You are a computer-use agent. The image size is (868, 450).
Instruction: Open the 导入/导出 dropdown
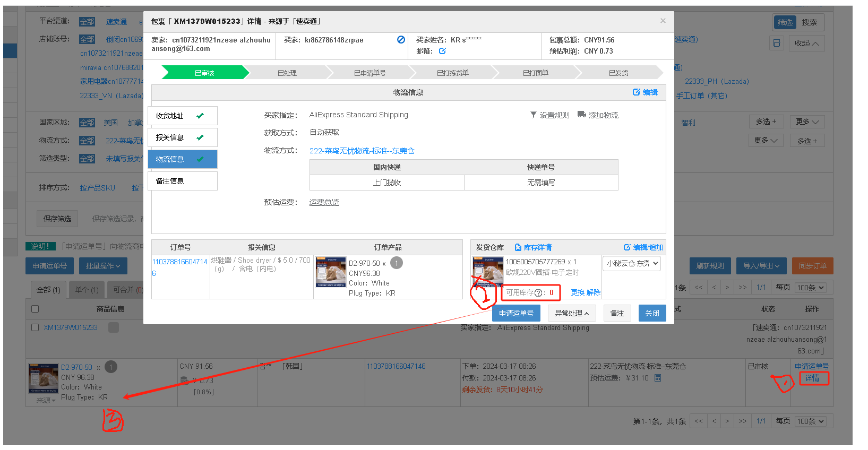[761, 266]
